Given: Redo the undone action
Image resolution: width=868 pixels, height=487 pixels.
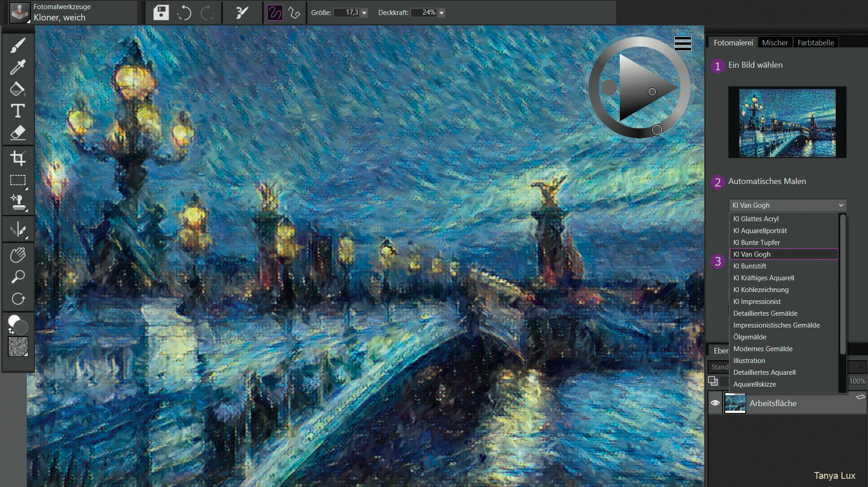Looking at the screenshot, I should click(x=207, y=13).
